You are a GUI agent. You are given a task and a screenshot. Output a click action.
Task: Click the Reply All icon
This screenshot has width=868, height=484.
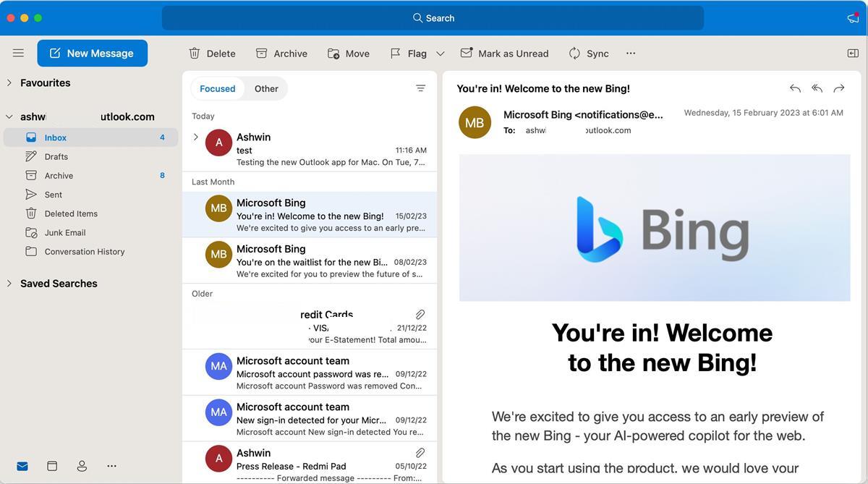(x=817, y=88)
